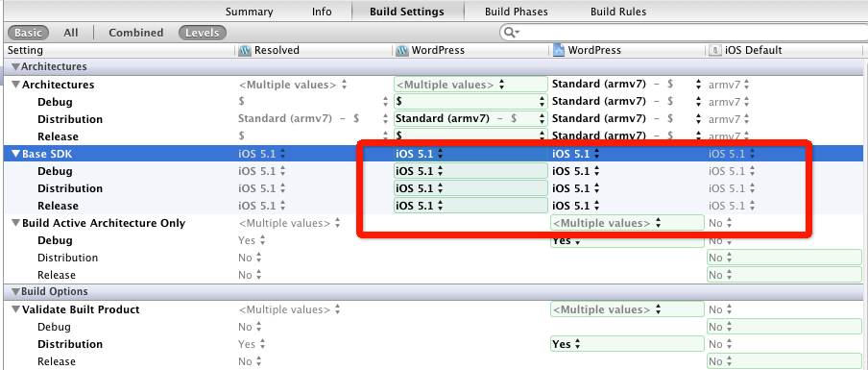This screenshot has width=868, height=370.
Task: Select the Base SDK setting row label
Action: tap(47, 154)
